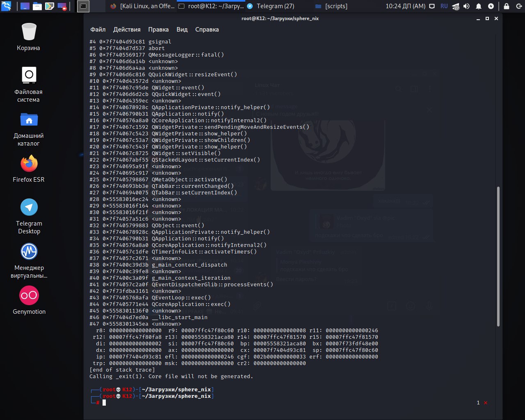Click the '[end of stack trace]' text

click(x=122, y=370)
